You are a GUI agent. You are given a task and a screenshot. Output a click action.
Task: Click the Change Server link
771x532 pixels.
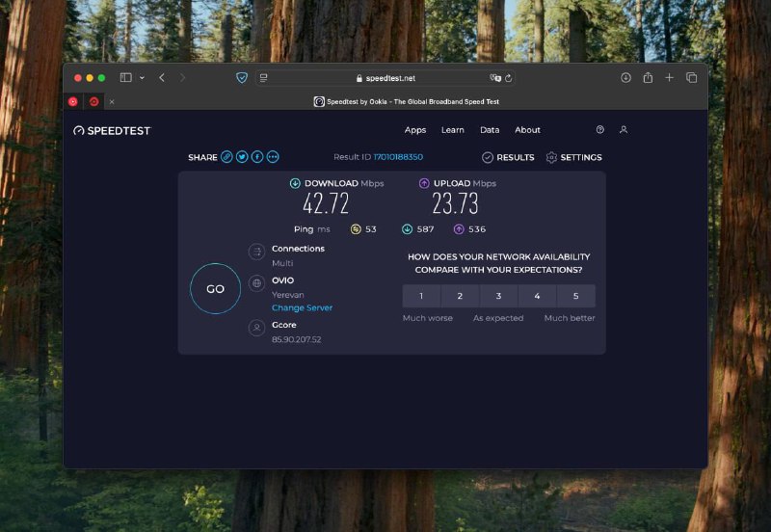(x=302, y=307)
